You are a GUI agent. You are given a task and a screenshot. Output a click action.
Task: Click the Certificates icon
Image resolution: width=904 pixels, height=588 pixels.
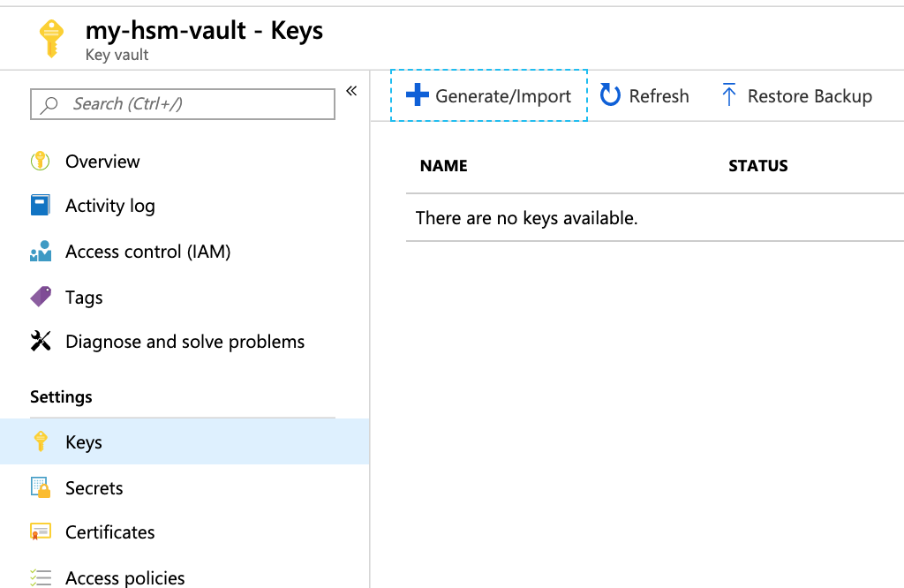(x=41, y=531)
